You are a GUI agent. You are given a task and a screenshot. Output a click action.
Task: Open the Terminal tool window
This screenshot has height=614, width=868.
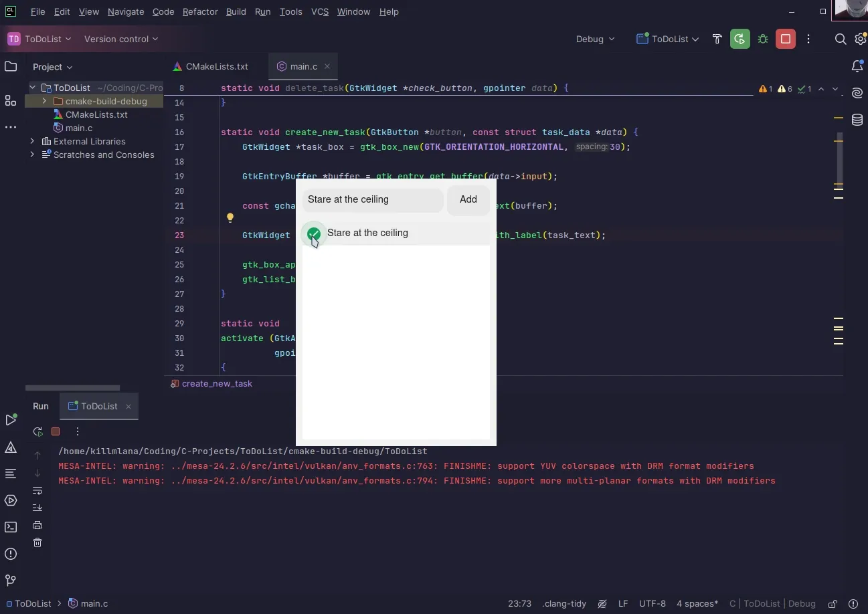pos(11,526)
